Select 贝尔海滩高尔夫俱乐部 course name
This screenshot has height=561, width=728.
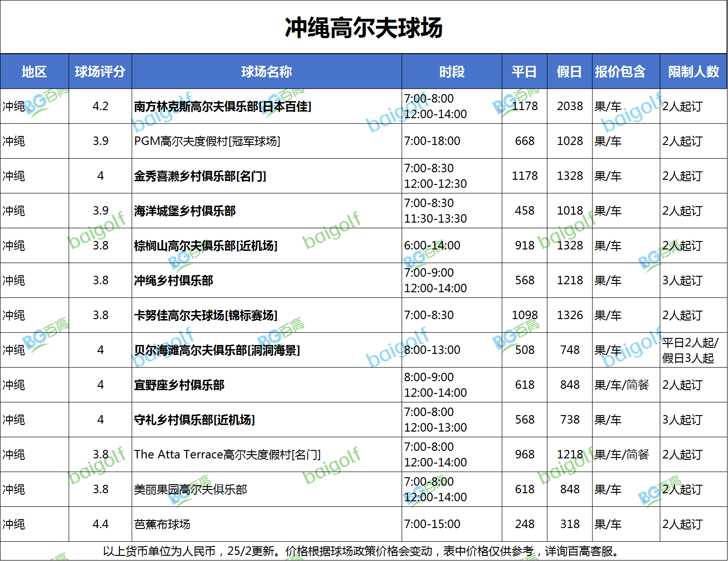(x=217, y=350)
